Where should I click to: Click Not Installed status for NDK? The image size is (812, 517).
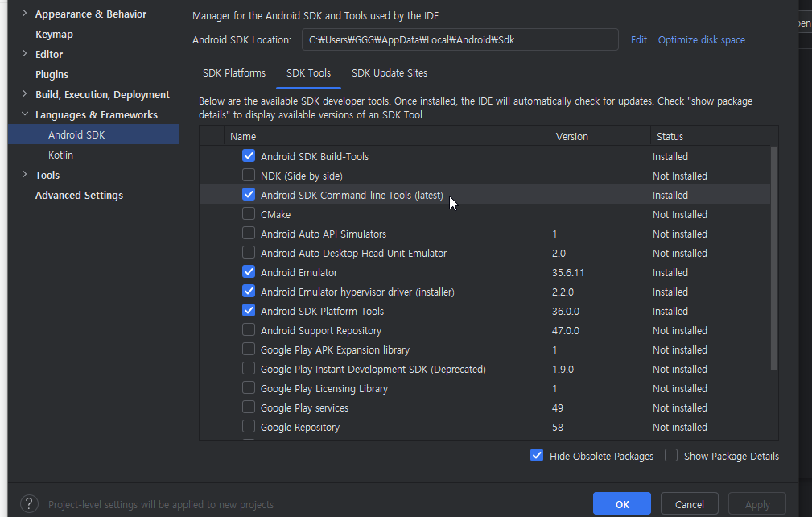(680, 176)
